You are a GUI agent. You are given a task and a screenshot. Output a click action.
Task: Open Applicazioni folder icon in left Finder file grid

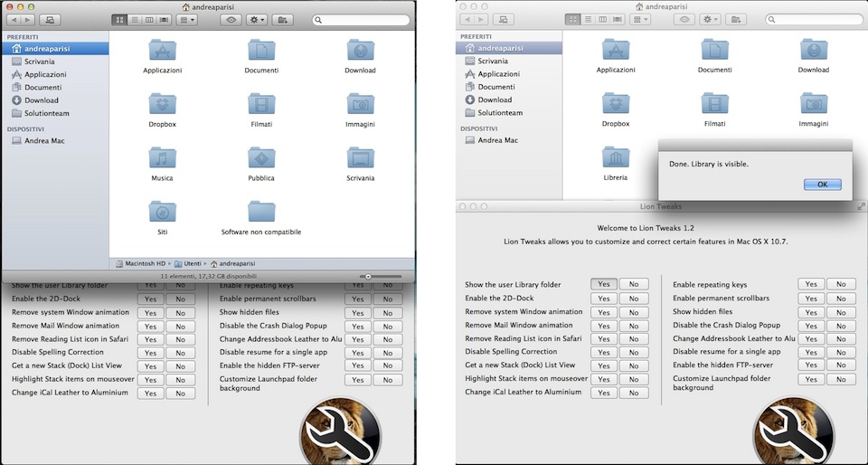162,50
